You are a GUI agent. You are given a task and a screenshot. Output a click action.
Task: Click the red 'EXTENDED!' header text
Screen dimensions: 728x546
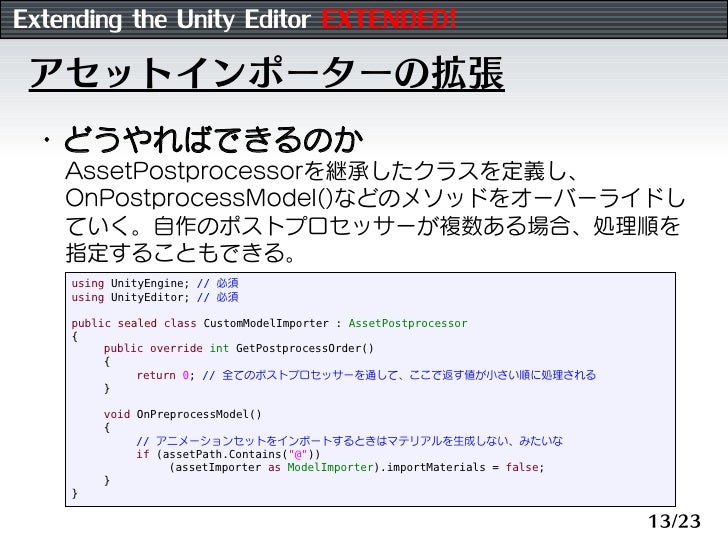(389, 20)
